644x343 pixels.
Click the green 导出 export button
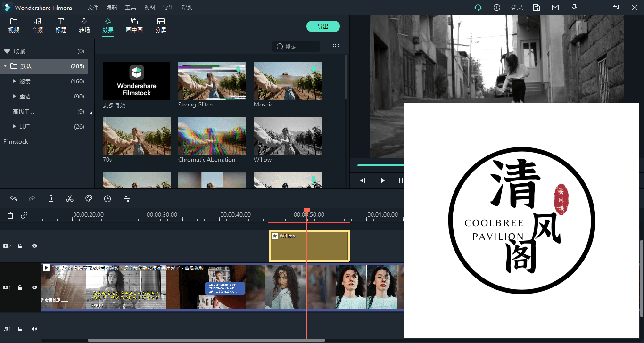point(323,26)
